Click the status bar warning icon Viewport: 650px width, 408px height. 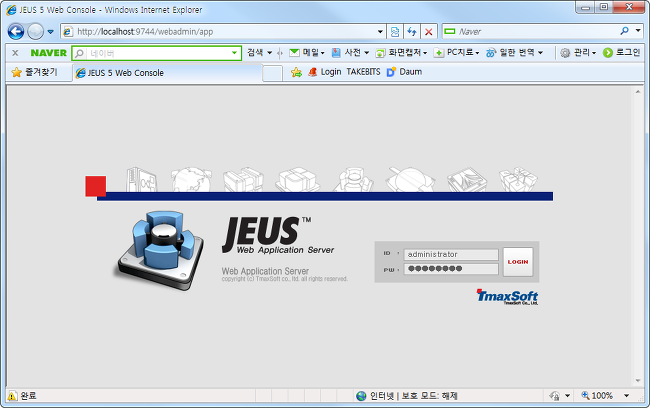pos(12,396)
